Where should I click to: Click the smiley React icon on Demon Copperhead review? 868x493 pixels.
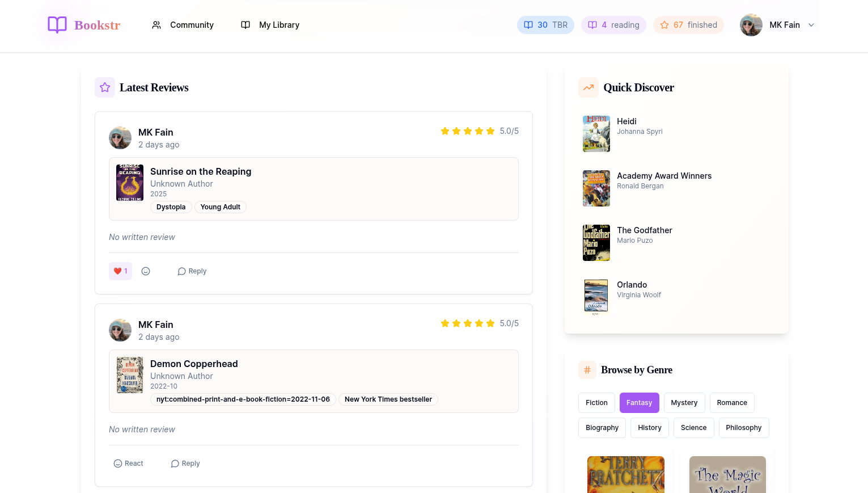tap(117, 463)
